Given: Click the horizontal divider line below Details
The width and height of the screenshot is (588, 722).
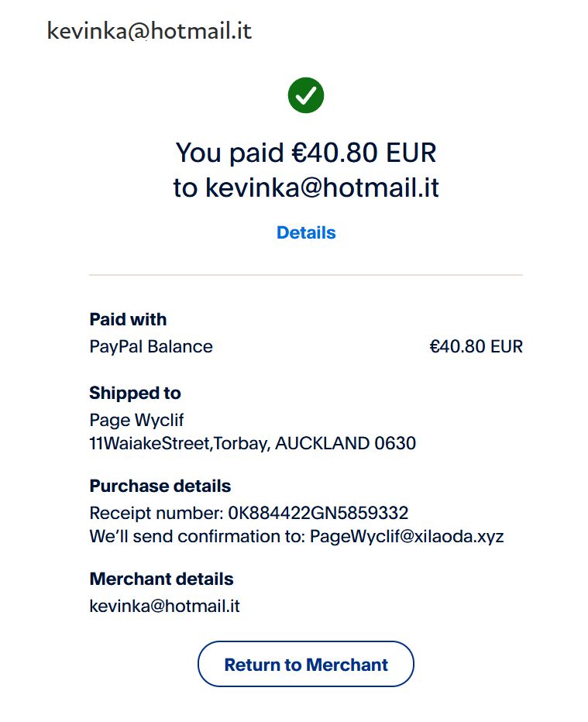Looking at the screenshot, I should pos(306,275).
